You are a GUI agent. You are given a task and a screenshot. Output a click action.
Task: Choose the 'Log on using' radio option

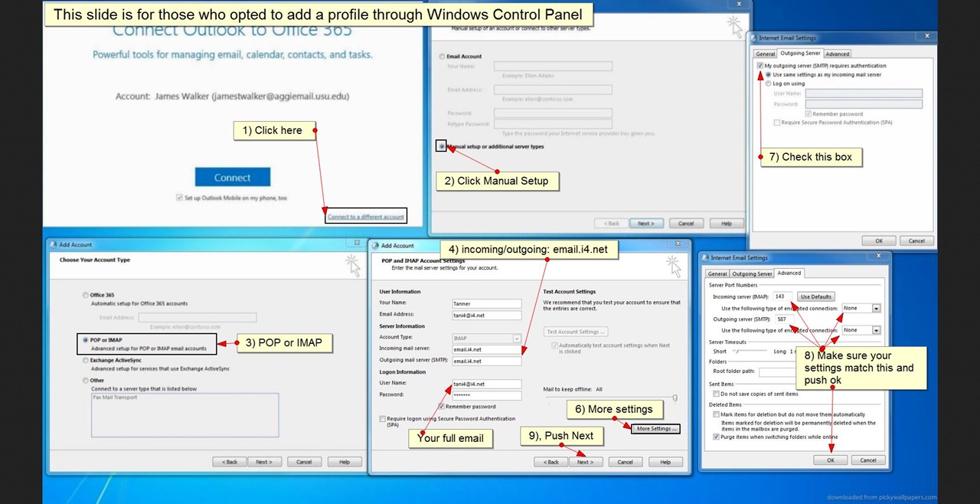point(768,83)
